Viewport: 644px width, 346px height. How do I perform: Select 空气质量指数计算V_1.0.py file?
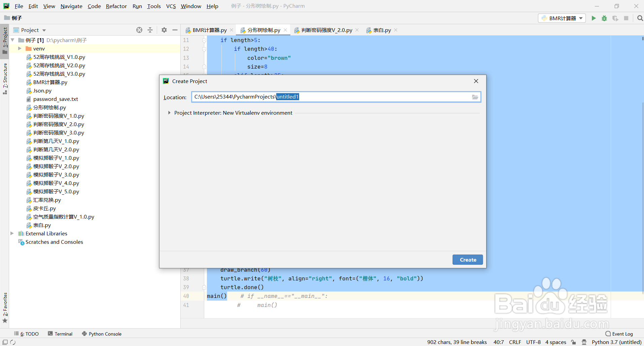(63, 217)
